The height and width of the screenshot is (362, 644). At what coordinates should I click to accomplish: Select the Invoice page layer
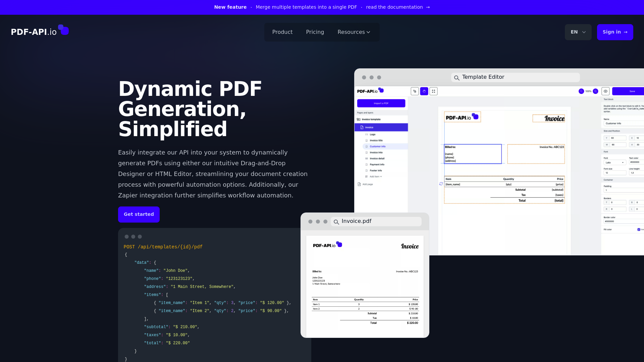tap(381, 127)
